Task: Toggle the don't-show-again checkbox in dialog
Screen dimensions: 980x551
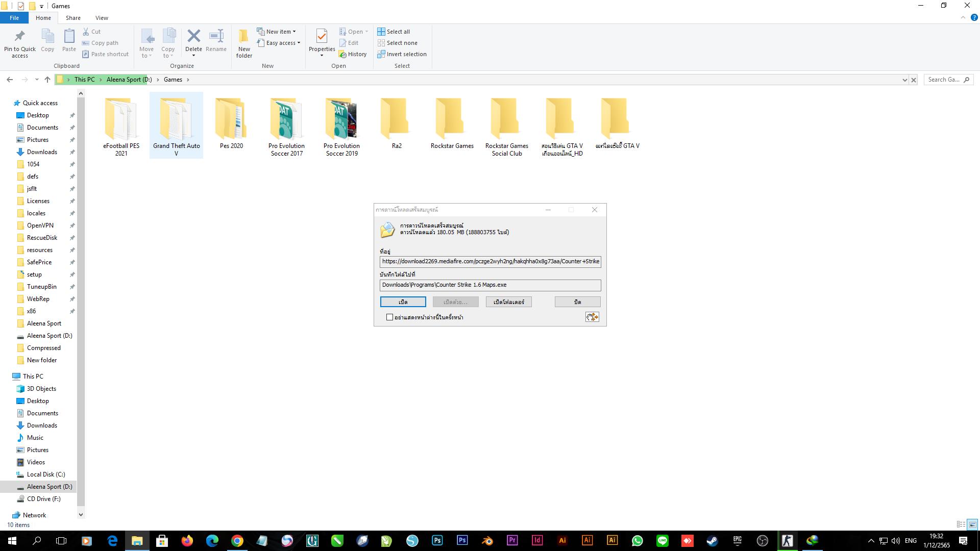Action: [x=390, y=317]
